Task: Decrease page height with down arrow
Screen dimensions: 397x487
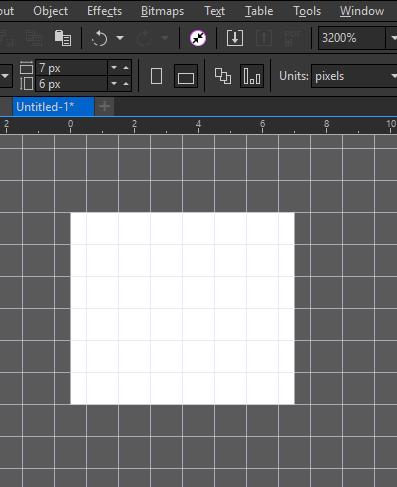Action: (x=114, y=83)
